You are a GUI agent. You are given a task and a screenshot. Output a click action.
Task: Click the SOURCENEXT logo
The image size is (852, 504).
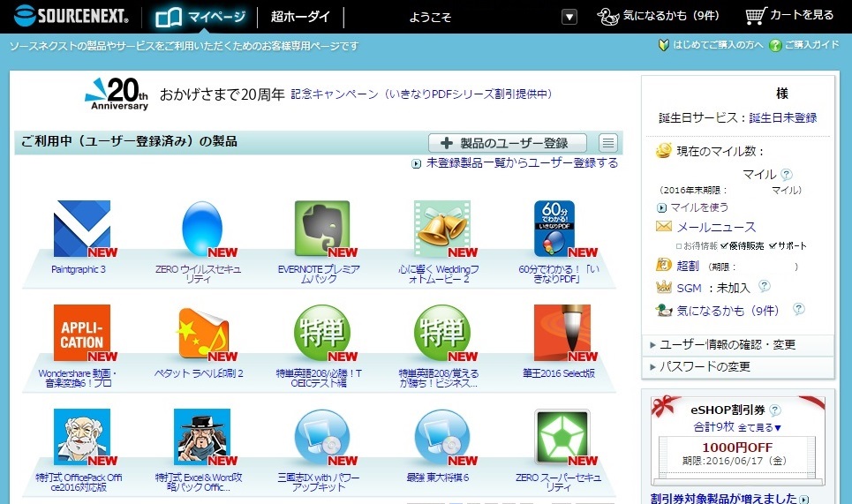[72, 16]
